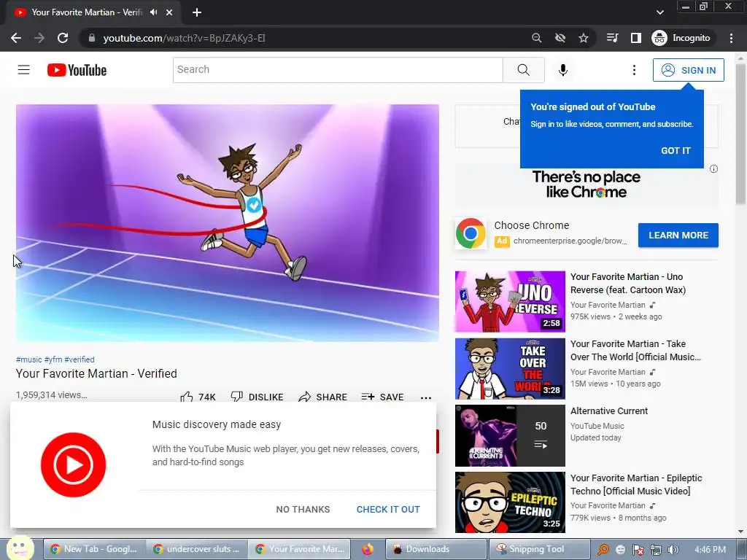Mute tab via speaker icon
This screenshot has height=560, width=747.
pos(153,12)
